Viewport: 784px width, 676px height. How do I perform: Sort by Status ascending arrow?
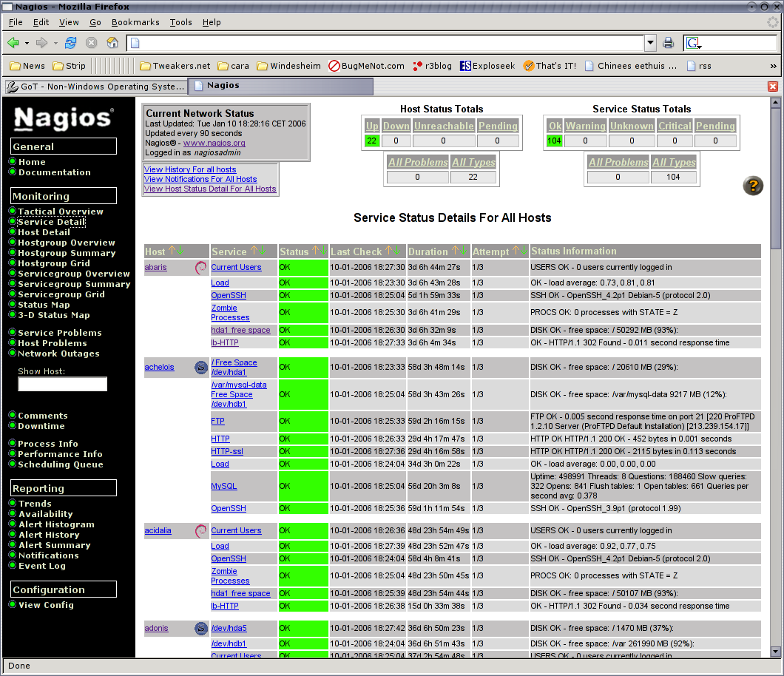(315, 251)
